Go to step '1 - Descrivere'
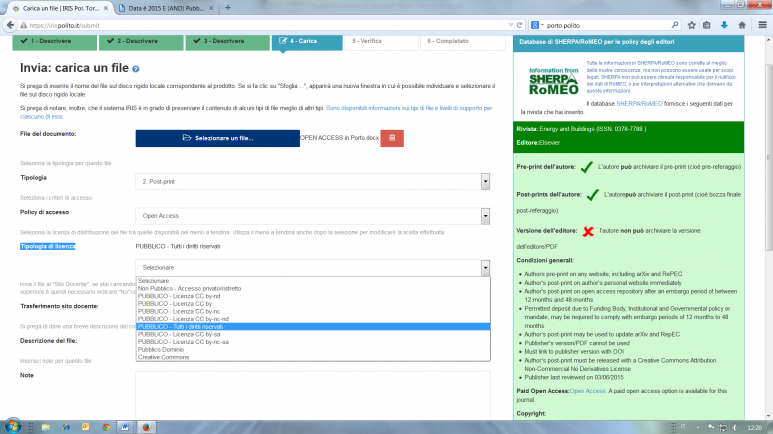The width and height of the screenshot is (773, 434). [x=54, y=41]
